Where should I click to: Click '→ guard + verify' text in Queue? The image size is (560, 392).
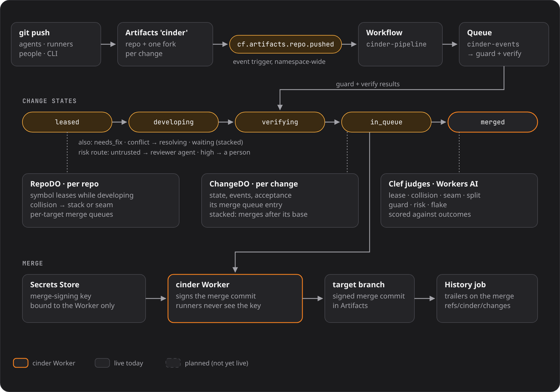coord(494,54)
